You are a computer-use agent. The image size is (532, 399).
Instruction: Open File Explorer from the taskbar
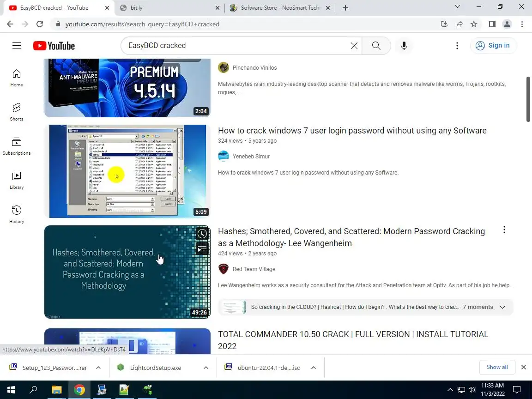tap(56, 390)
